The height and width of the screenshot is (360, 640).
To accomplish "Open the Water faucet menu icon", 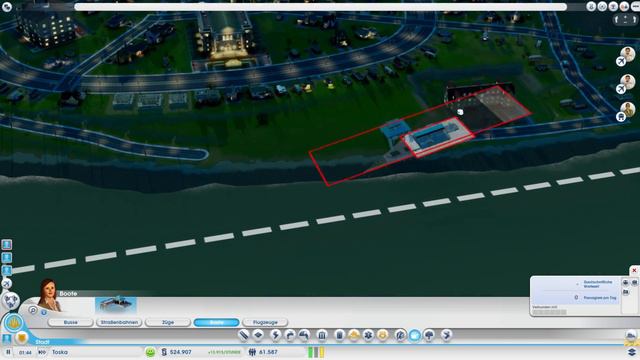I will coord(290,336).
